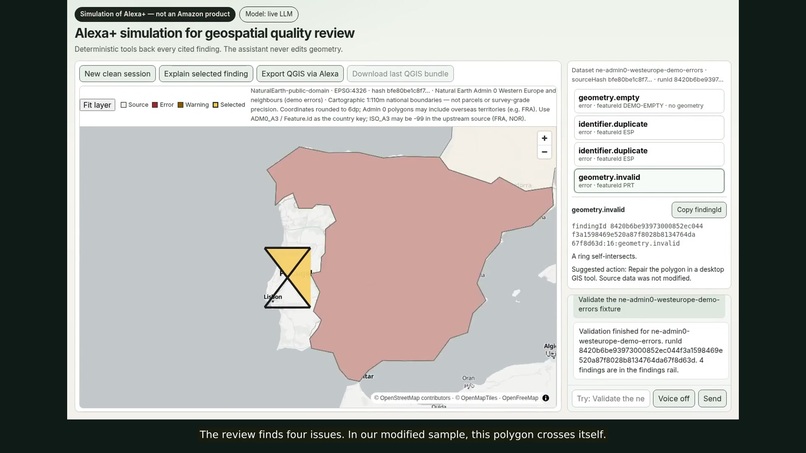Click the Dataset ne-admin0-westeurope-demo-errors header text
Image resolution: width=806 pixels, height=453 pixels.
pyautogui.click(x=648, y=75)
